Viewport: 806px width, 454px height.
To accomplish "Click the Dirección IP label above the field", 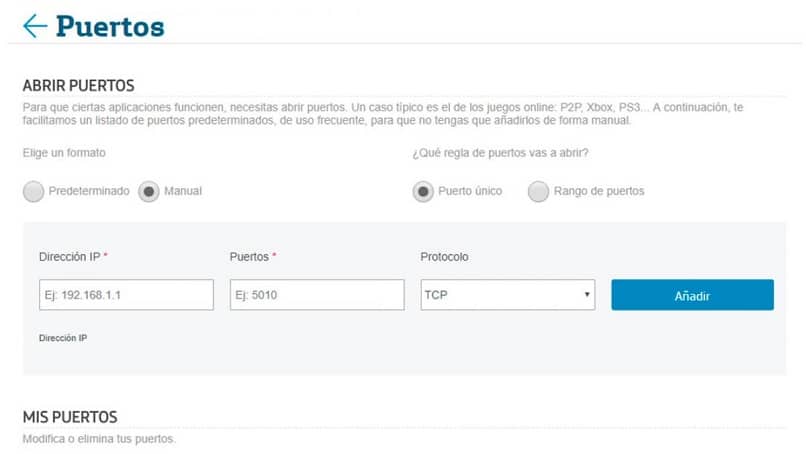I will (72, 257).
